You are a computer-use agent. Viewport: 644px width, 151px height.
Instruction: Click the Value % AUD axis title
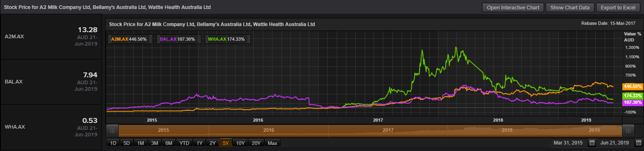(x=632, y=37)
